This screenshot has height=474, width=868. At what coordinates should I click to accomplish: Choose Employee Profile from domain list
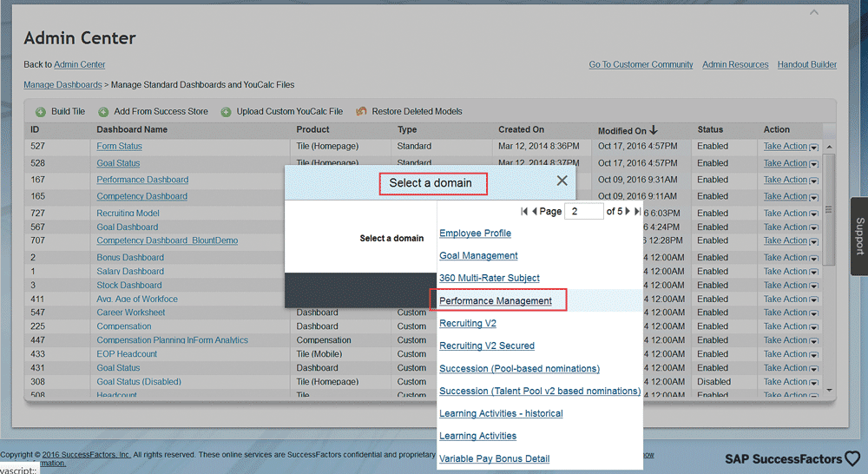pyautogui.click(x=475, y=233)
